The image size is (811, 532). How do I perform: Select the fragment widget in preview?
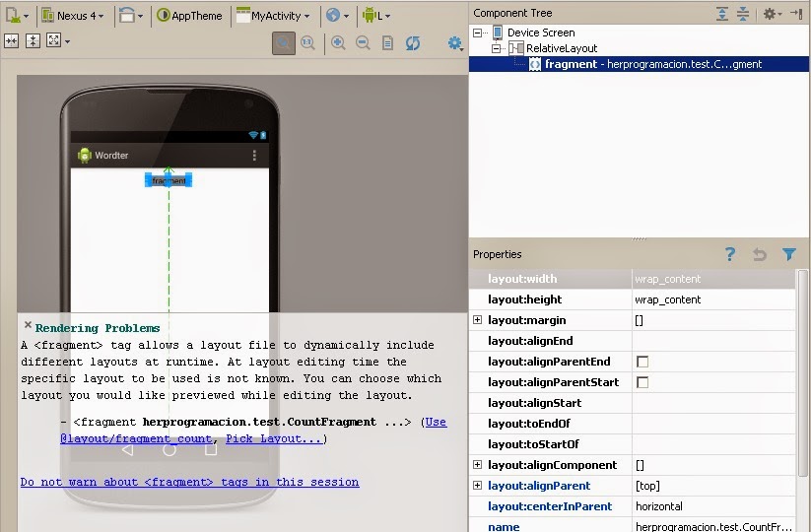(169, 180)
